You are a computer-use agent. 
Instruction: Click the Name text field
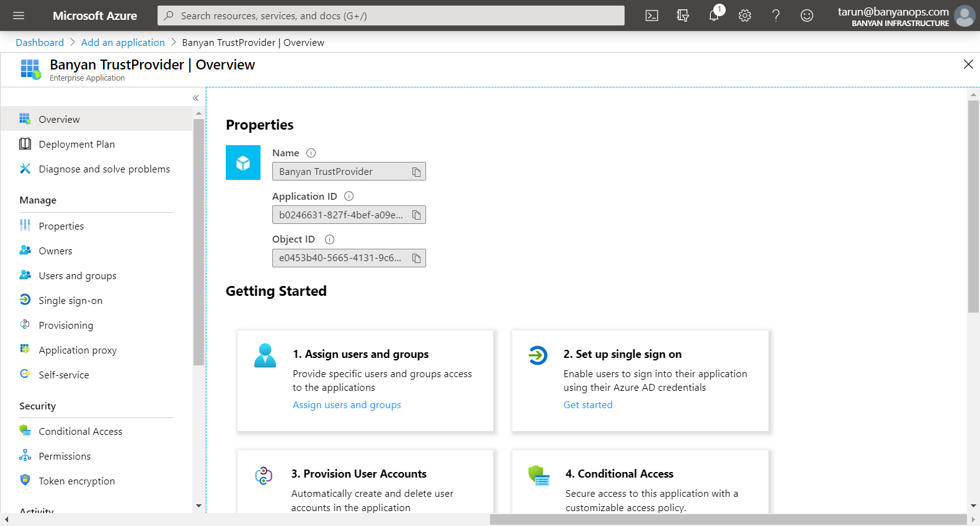[349, 172]
